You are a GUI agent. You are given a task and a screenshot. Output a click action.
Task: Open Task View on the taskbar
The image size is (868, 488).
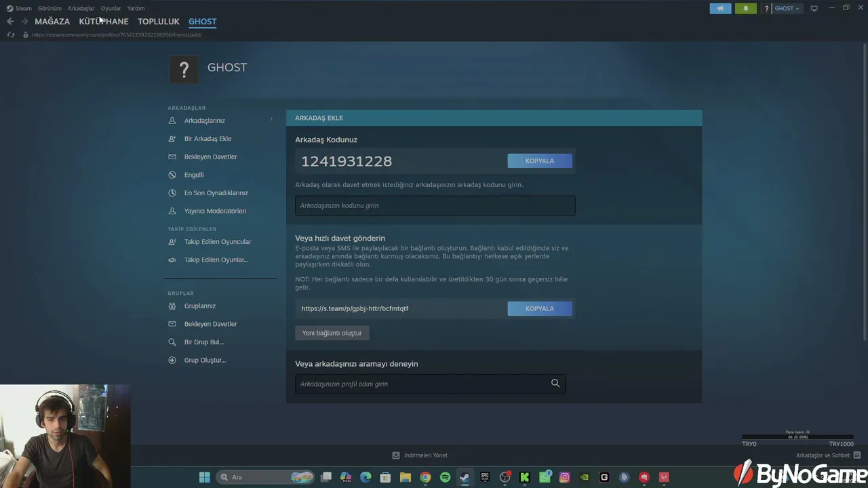pos(326,477)
